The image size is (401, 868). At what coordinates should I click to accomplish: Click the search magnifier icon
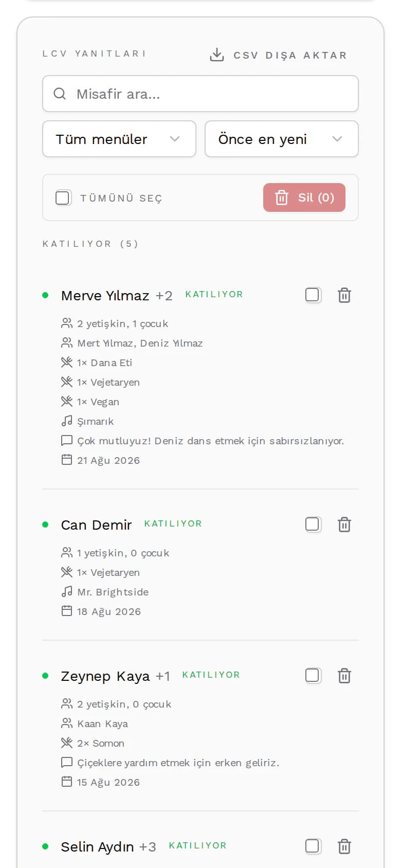point(60,94)
